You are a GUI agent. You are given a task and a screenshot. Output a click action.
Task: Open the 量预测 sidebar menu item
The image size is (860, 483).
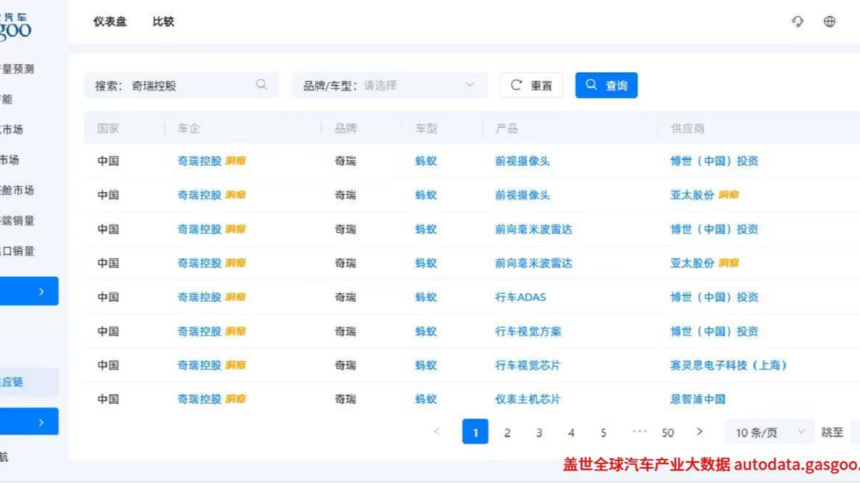coord(17,69)
